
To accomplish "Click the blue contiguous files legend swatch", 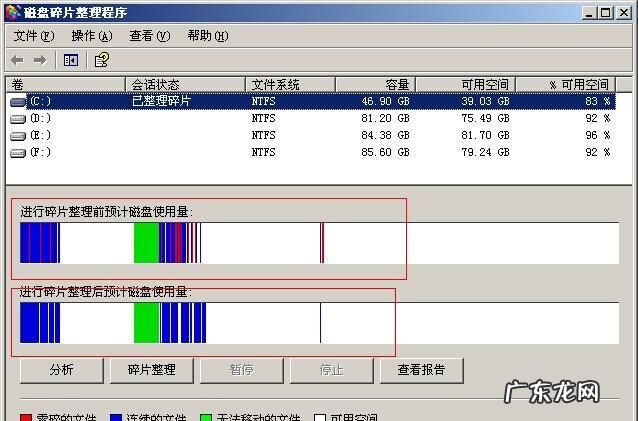I will point(116,417).
